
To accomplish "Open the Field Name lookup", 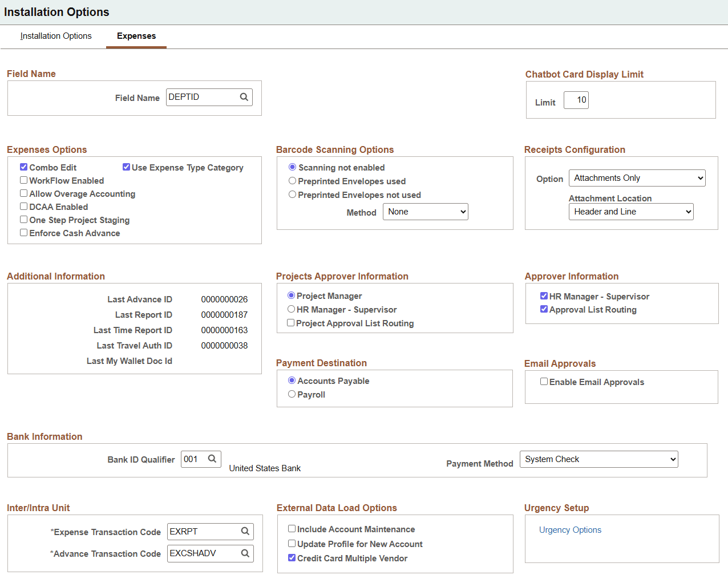I will tap(244, 97).
